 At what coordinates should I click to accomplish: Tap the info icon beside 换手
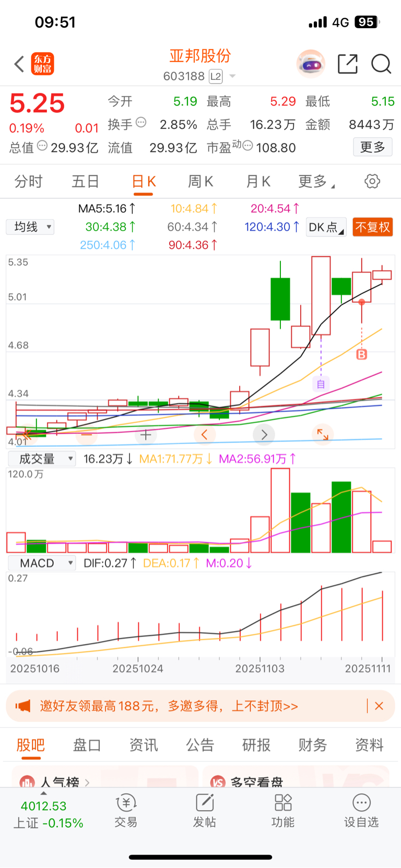[x=141, y=123]
